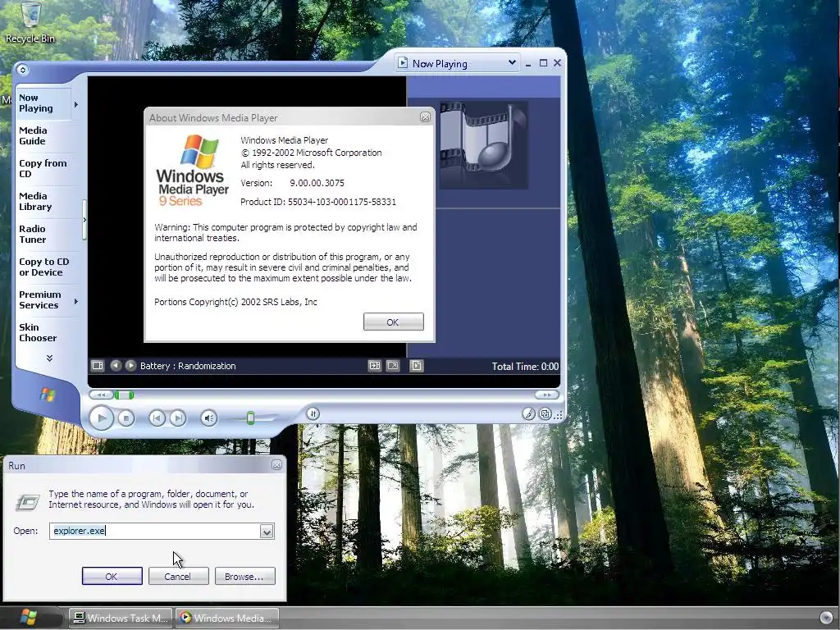This screenshot has width=840, height=630.
Task: Switch to Windows Task Manager taskbar button
Action: [x=121, y=619]
